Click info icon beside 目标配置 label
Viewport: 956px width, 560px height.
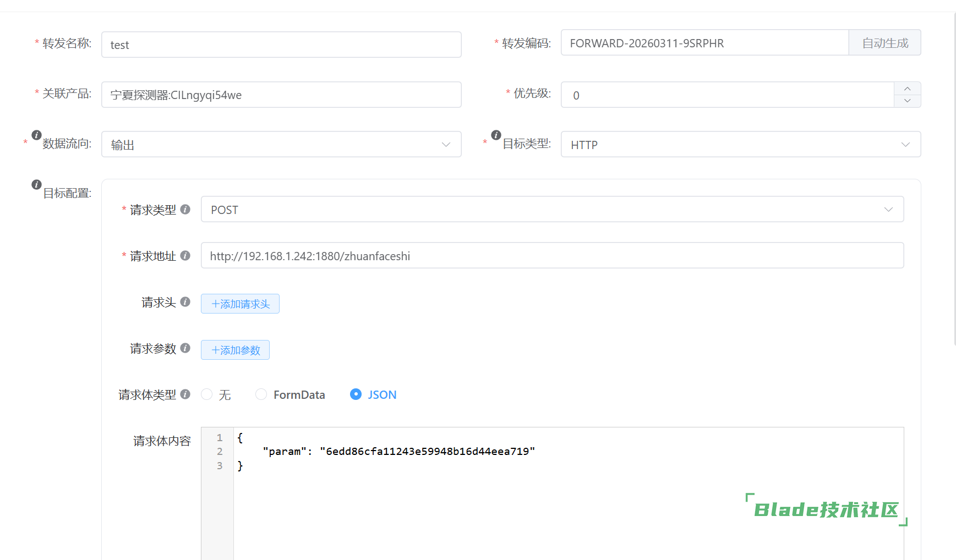click(36, 184)
